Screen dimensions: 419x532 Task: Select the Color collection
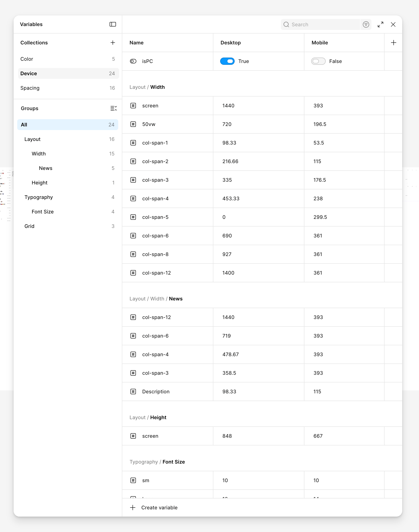click(x=68, y=59)
